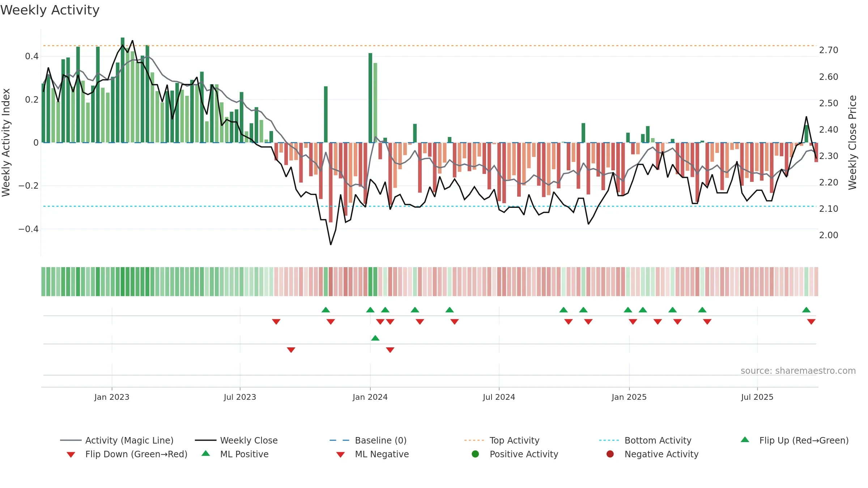
Task: Select the ML Negative marker after Jan 2024
Action: (390, 350)
